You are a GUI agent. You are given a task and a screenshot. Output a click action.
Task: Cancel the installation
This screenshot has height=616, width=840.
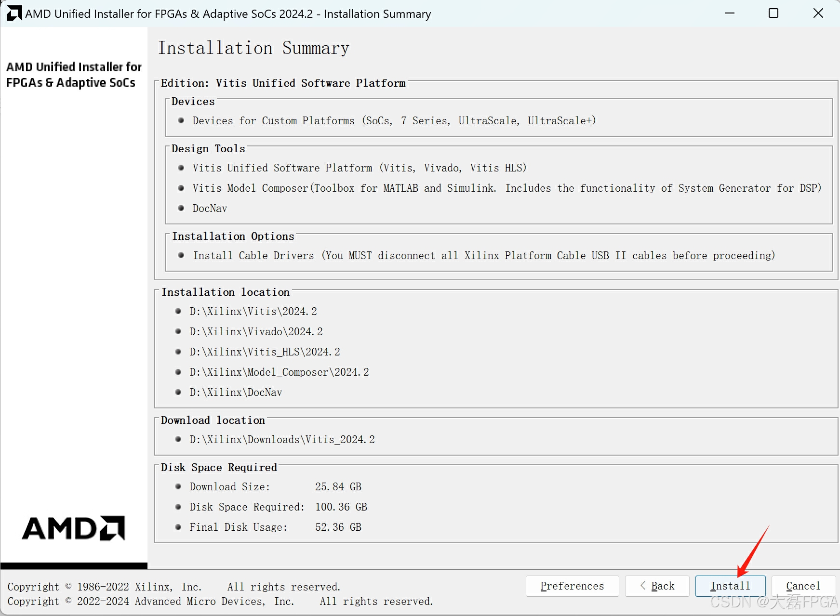click(803, 586)
